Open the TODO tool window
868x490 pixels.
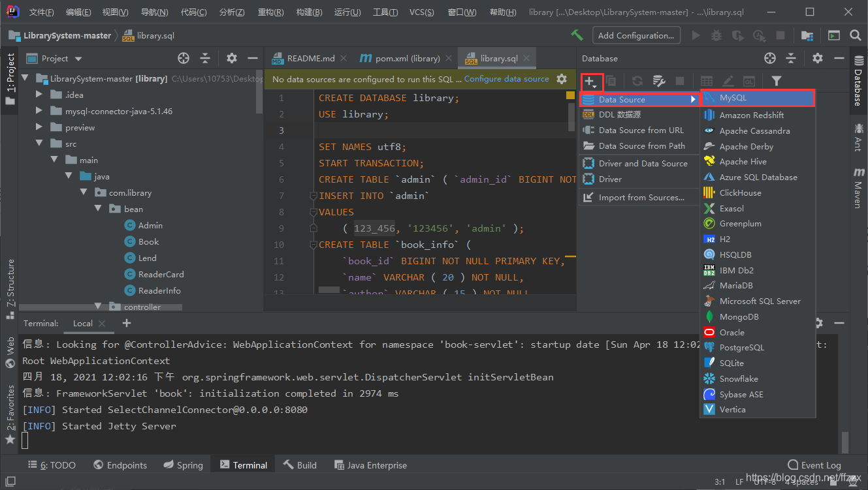[x=52, y=465]
